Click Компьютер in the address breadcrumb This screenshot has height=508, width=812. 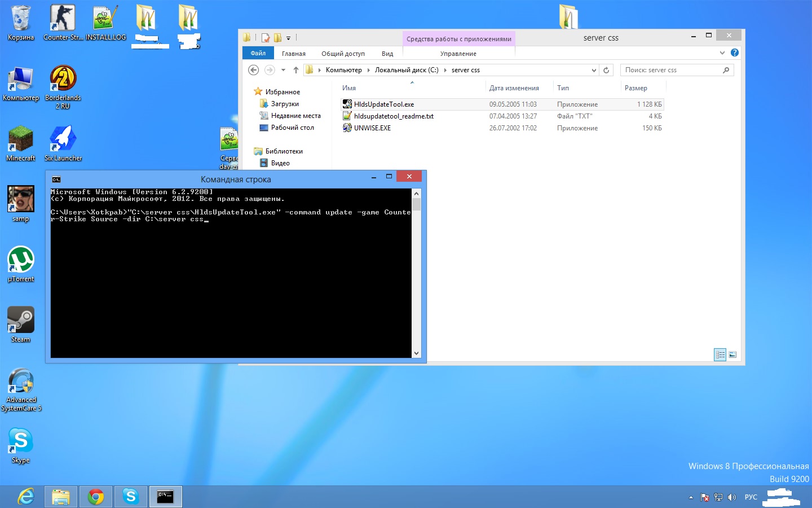pos(344,70)
